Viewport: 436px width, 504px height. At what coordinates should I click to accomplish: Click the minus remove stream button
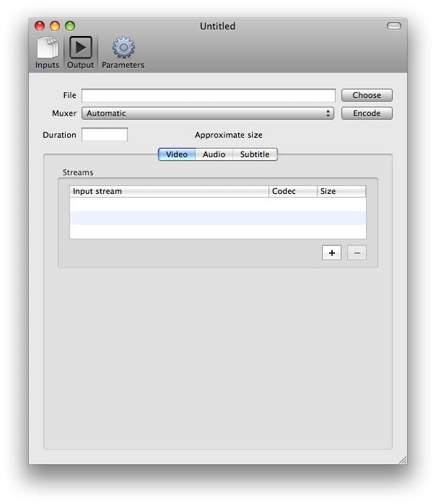(x=357, y=253)
